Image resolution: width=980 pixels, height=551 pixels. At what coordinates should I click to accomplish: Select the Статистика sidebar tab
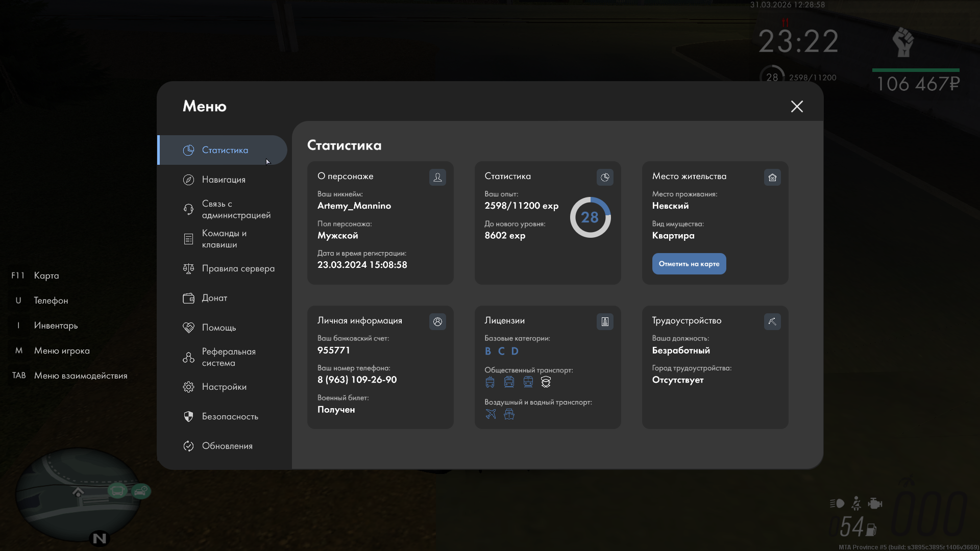(x=225, y=150)
